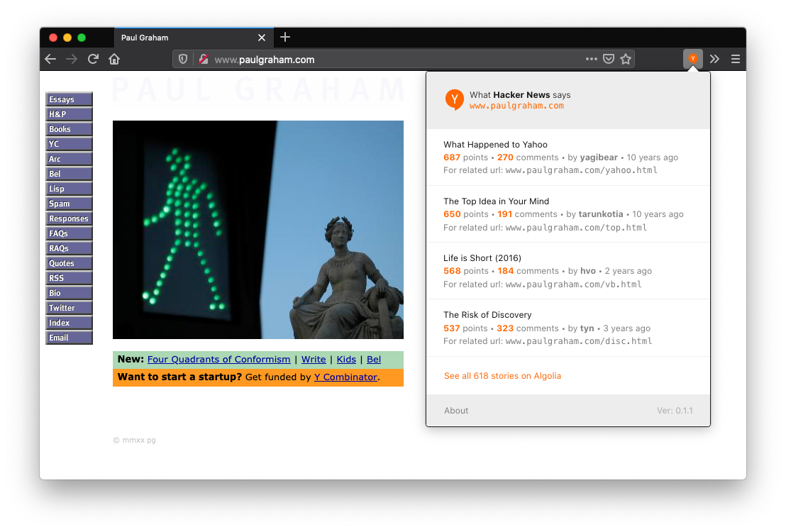Open tracking protection shield icon
786x532 pixels.
pyautogui.click(x=183, y=59)
